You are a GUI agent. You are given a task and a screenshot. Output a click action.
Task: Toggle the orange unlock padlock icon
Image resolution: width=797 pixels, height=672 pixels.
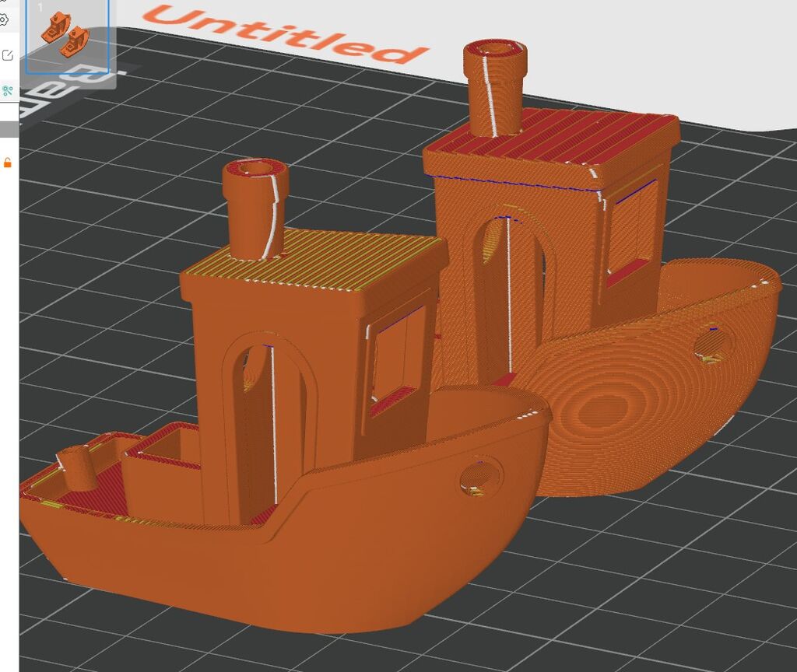click(7, 163)
